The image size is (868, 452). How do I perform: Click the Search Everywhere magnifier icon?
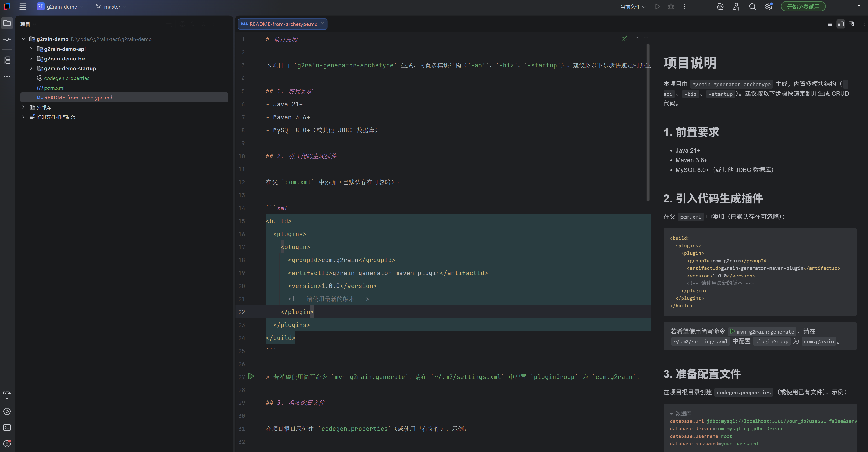click(x=752, y=7)
